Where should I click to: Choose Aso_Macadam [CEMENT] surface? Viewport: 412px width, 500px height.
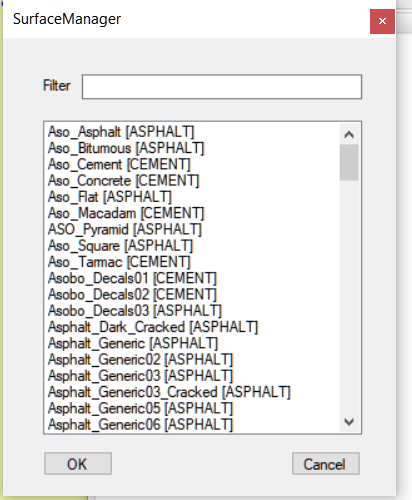click(x=126, y=213)
